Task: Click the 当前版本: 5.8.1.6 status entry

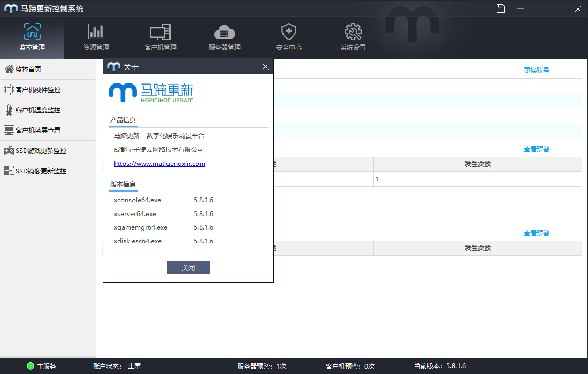Action: click(440, 366)
